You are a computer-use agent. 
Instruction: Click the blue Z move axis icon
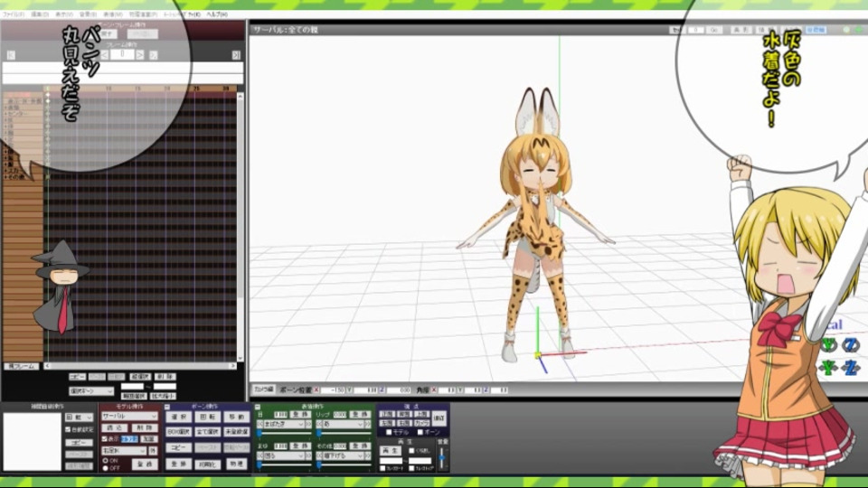click(851, 367)
